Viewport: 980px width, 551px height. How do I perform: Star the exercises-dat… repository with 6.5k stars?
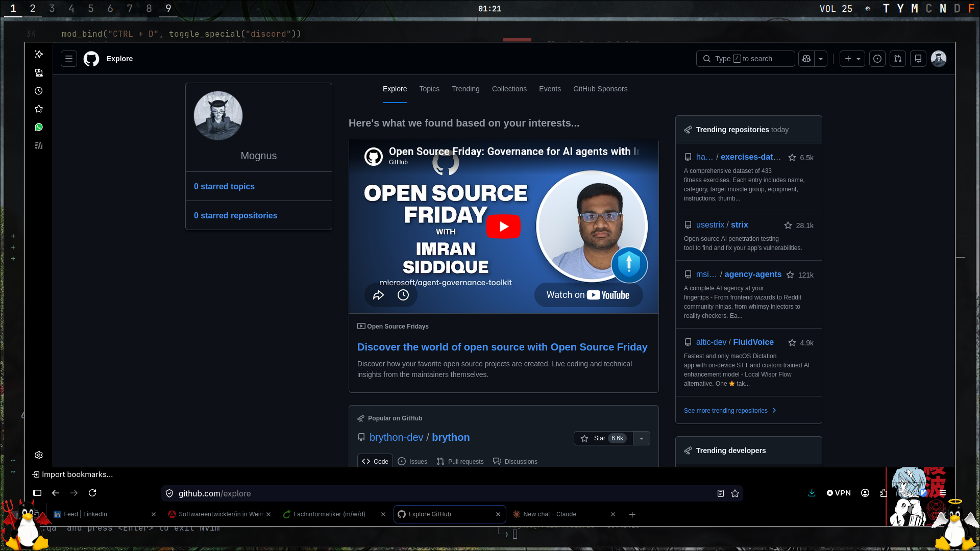[x=792, y=158]
